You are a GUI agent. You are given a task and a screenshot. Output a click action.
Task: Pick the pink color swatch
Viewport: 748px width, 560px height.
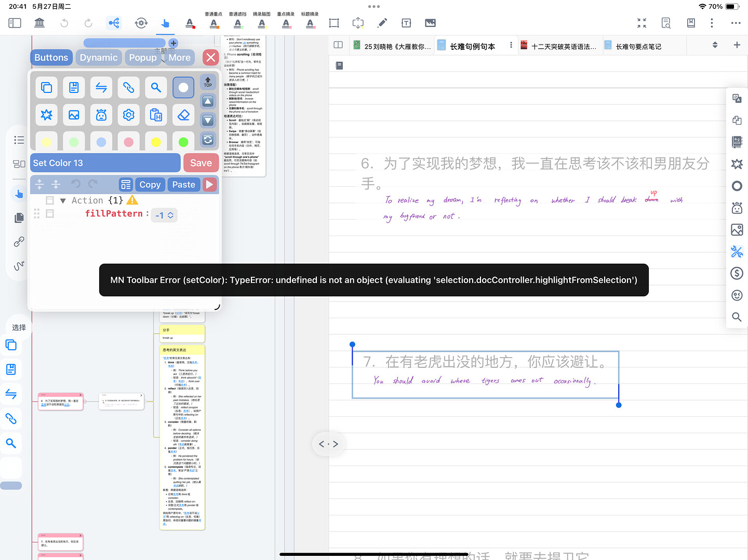[x=129, y=142]
